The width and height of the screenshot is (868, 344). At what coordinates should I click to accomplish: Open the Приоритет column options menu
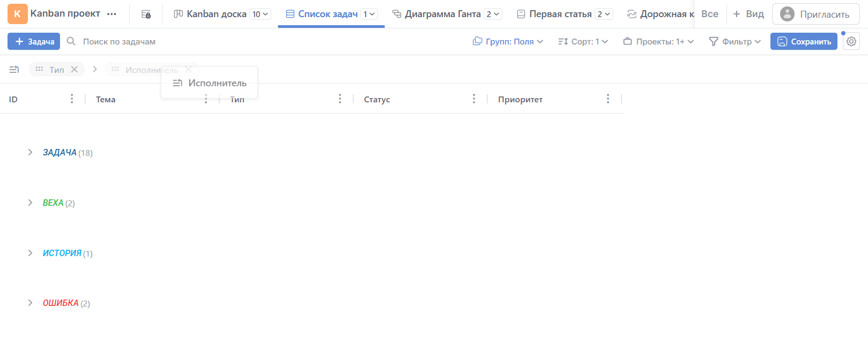[607, 99]
